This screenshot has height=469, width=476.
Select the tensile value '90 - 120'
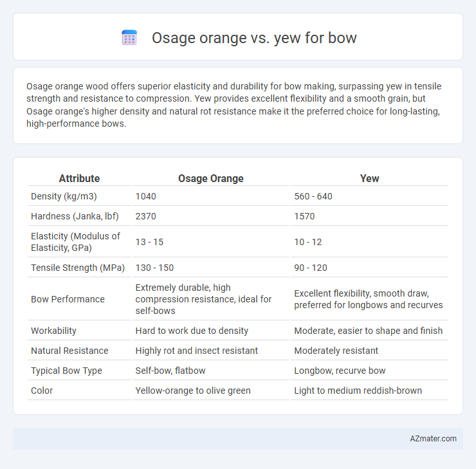(x=311, y=268)
